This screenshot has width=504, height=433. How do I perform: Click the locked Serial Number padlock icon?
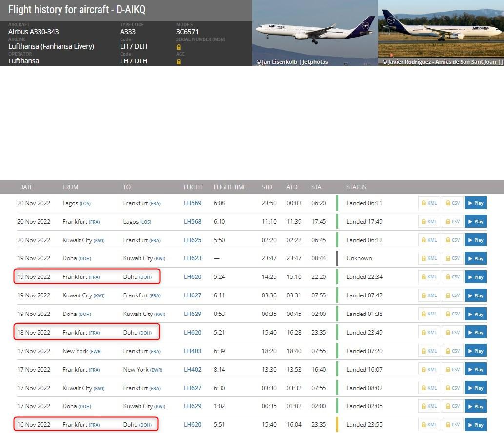179,47
